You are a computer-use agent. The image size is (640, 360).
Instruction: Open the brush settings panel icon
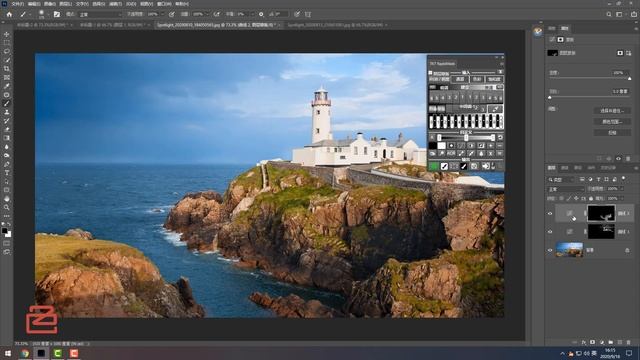57,14
